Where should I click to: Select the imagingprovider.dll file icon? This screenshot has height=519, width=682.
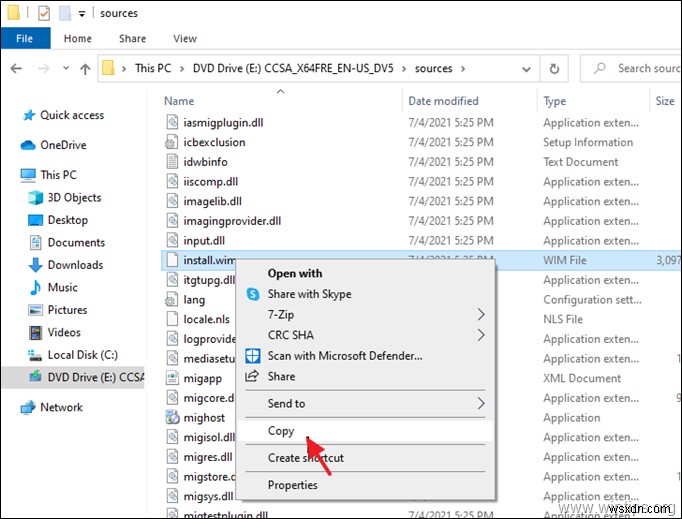point(172,221)
